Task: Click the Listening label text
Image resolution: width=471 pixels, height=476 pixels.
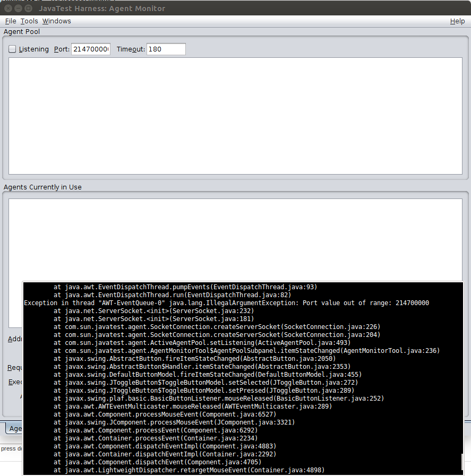Action: tap(33, 49)
